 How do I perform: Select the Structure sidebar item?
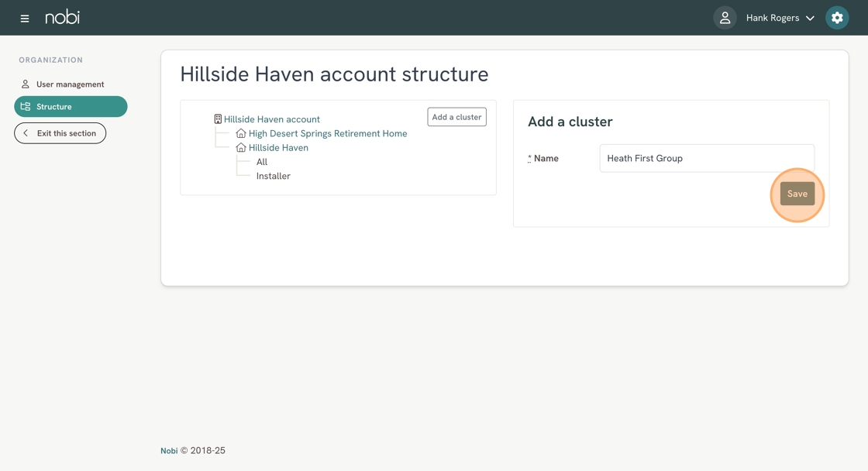pyautogui.click(x=71, y=106)
